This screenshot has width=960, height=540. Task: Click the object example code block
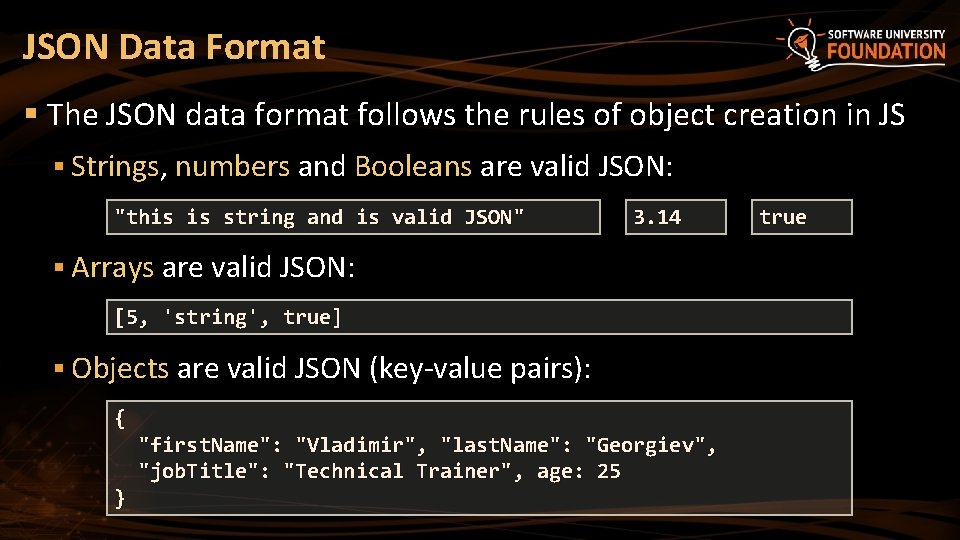(479, 458)
